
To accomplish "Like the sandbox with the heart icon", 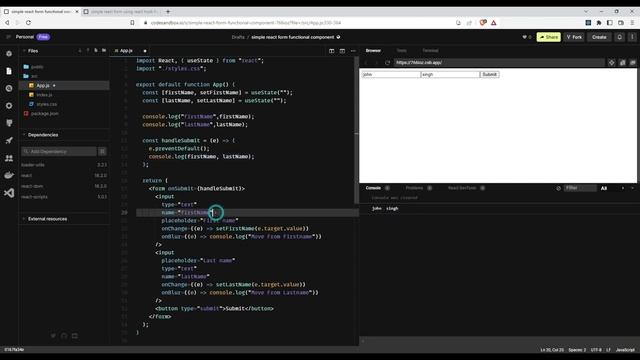I will pos(524,37).
